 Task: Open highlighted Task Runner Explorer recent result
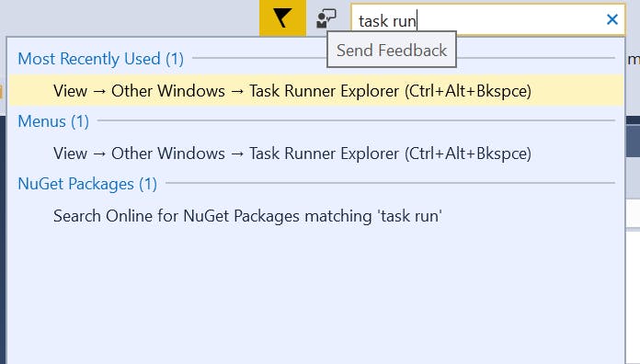click(316, 91)
